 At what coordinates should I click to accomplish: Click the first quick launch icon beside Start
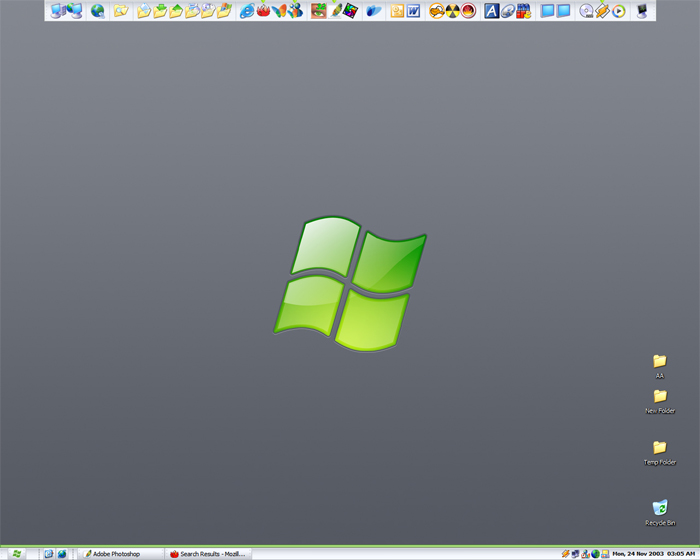(x=49, y=554)
